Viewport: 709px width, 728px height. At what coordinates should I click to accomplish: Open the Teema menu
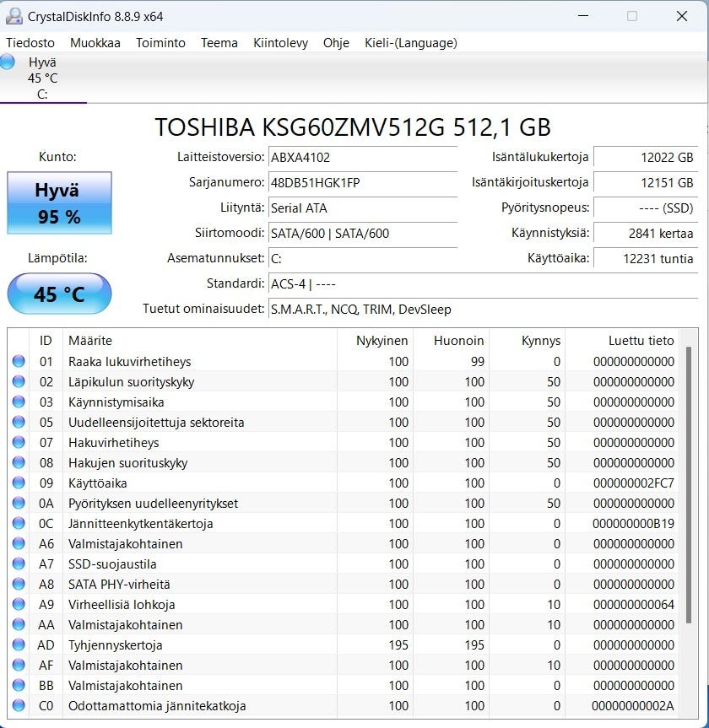pyautogui.click(x=219, y=43)
